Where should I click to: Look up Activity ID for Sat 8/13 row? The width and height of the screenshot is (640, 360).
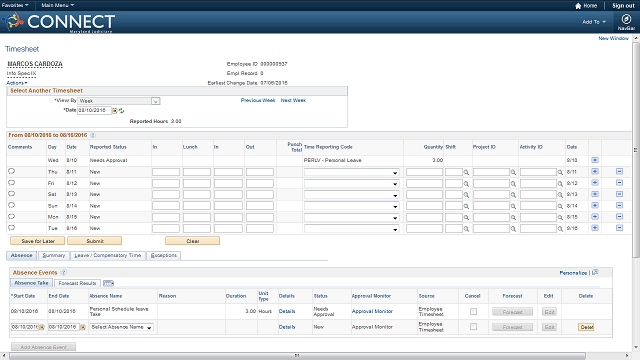click(560, 195)
